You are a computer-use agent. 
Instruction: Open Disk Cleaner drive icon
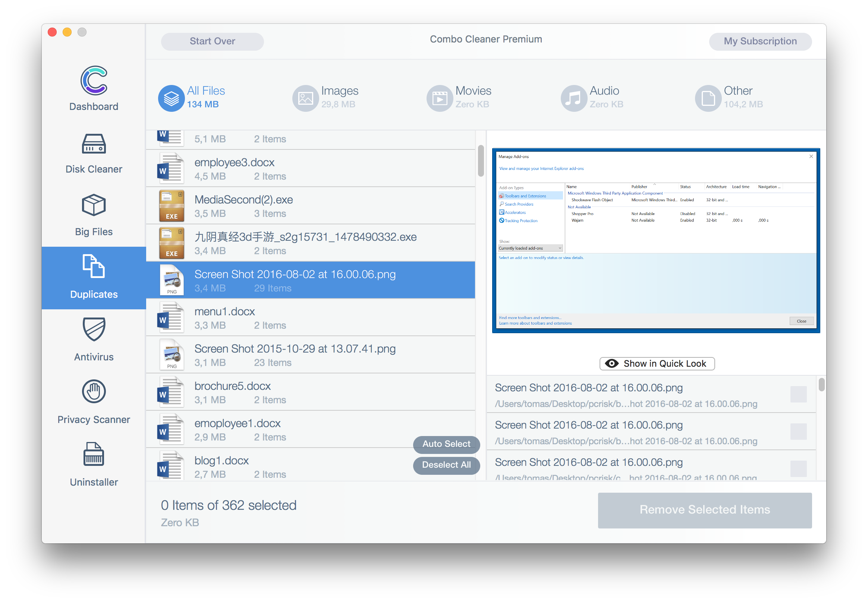94,144
